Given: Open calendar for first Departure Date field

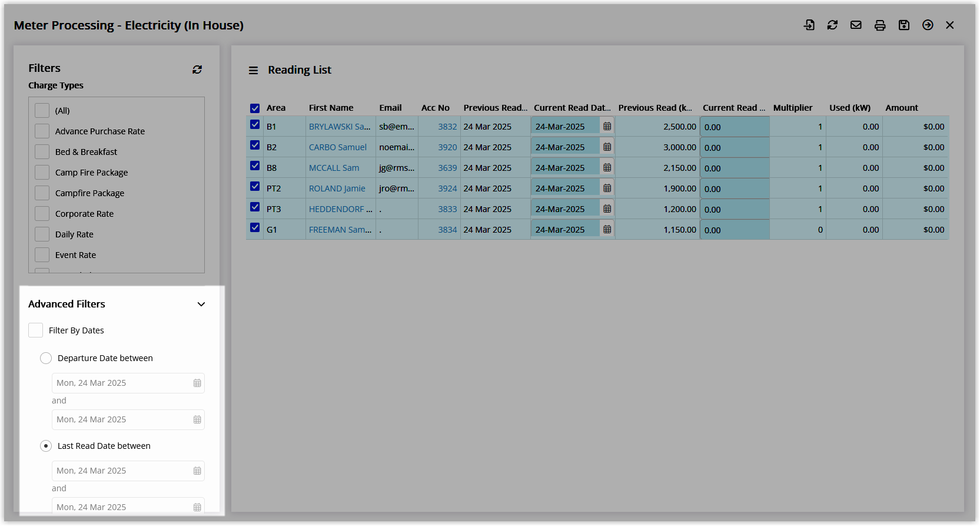Looking at the screenshot, I should pyautogui.click(x=197, y=383).
